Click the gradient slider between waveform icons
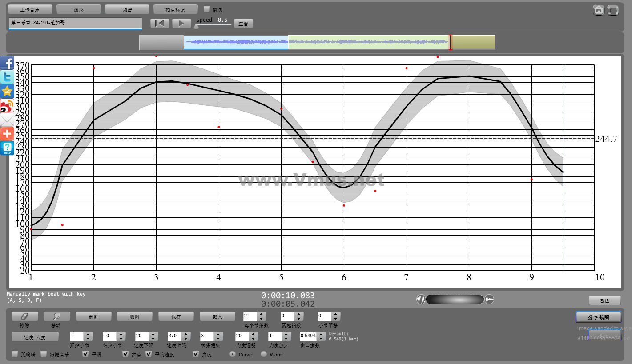Image resolution: width=632 pixels, height=364 pixels. point(455,300)
